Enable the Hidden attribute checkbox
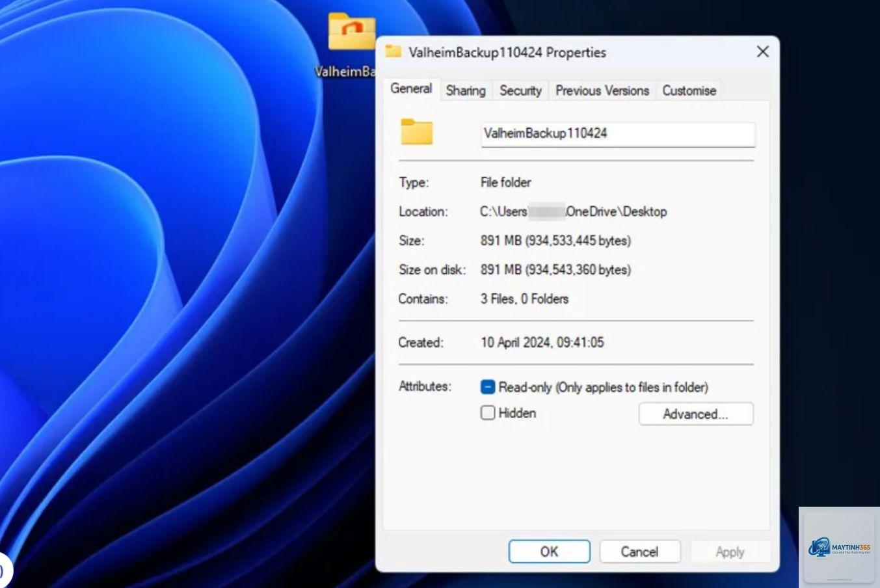This screenshot has width=880, height=588. [x=488, y=413]
